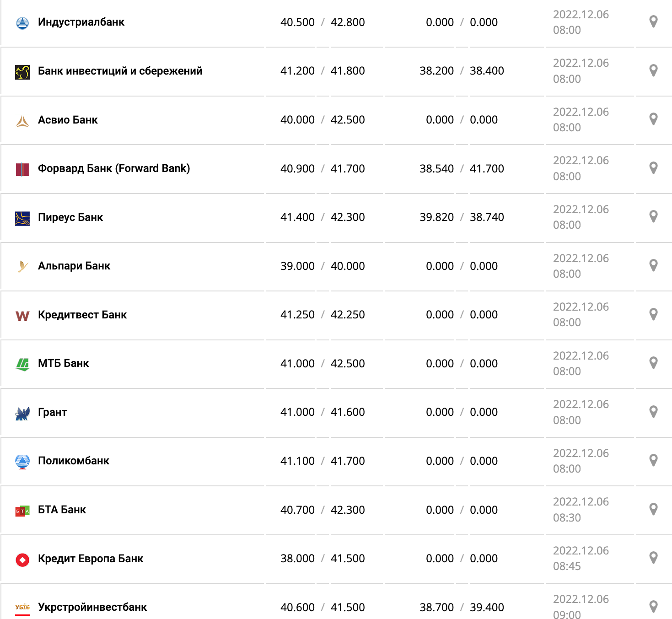The width and height of the screenshot is (672, 619).
Task: Open the Укрстройинвестбанк link
Action: (x=92, y=607)
